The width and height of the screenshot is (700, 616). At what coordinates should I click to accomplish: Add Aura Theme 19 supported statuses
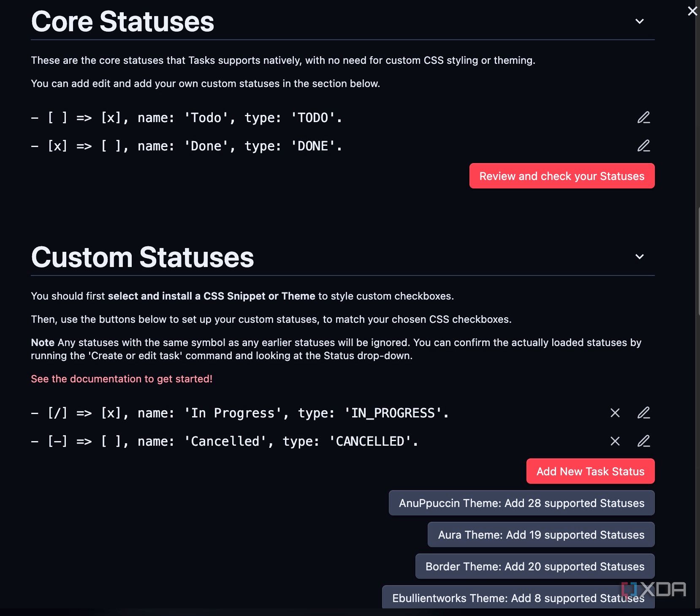tap(541, 534)
